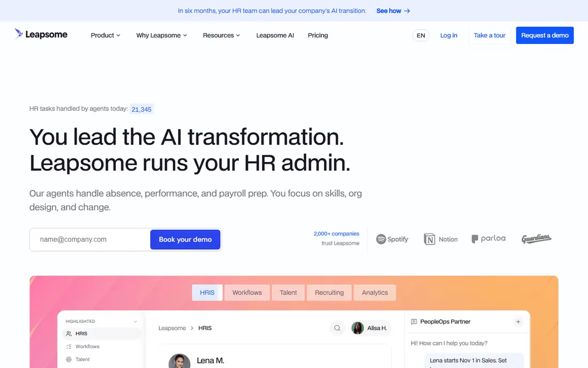Click the Log in link

point(448,35)
